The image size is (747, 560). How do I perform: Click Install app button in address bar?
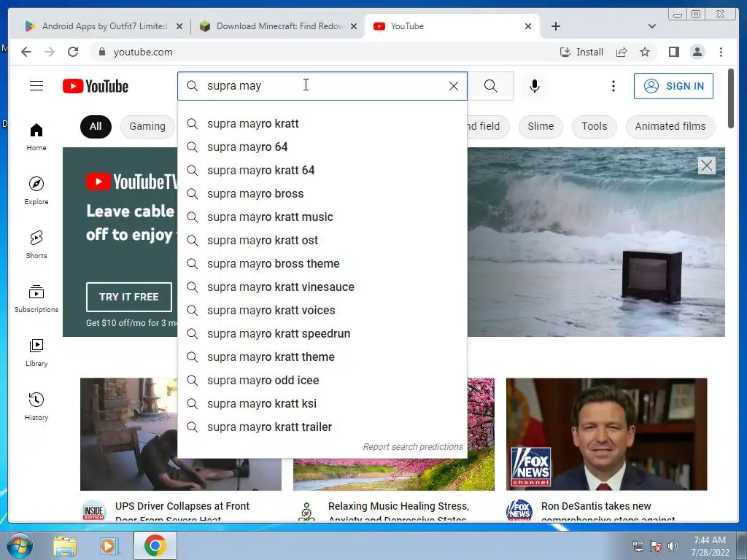pyautogui.click(x=581, y=52)
